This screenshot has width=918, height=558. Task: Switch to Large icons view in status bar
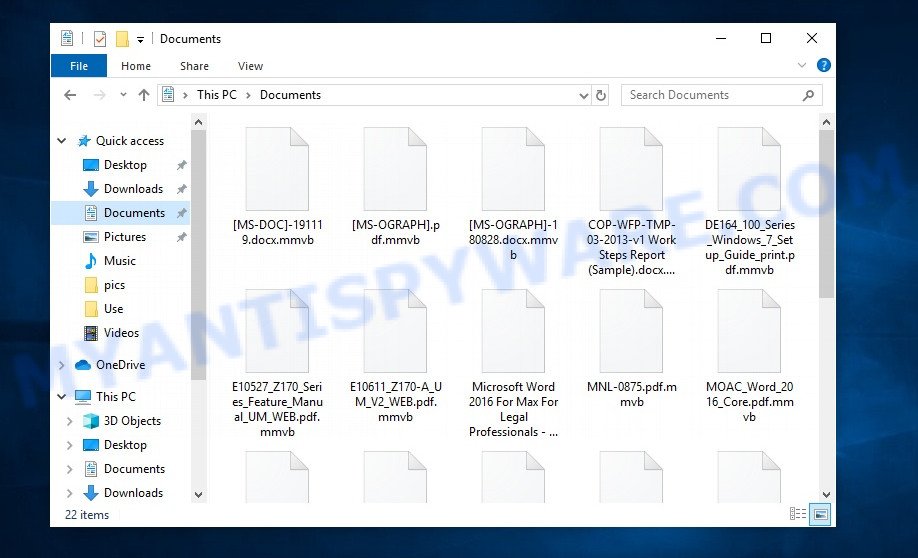click(820, 515)
